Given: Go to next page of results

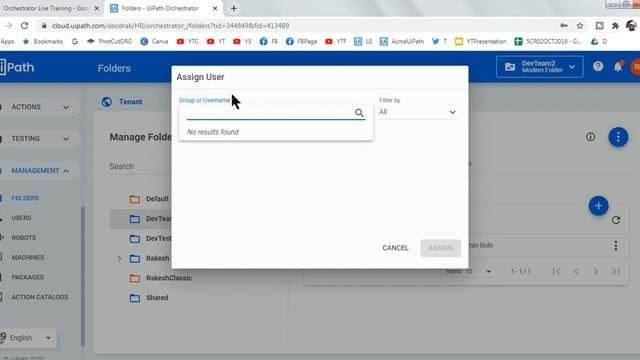Looking at the screenshot, I should tap(596, 271).
